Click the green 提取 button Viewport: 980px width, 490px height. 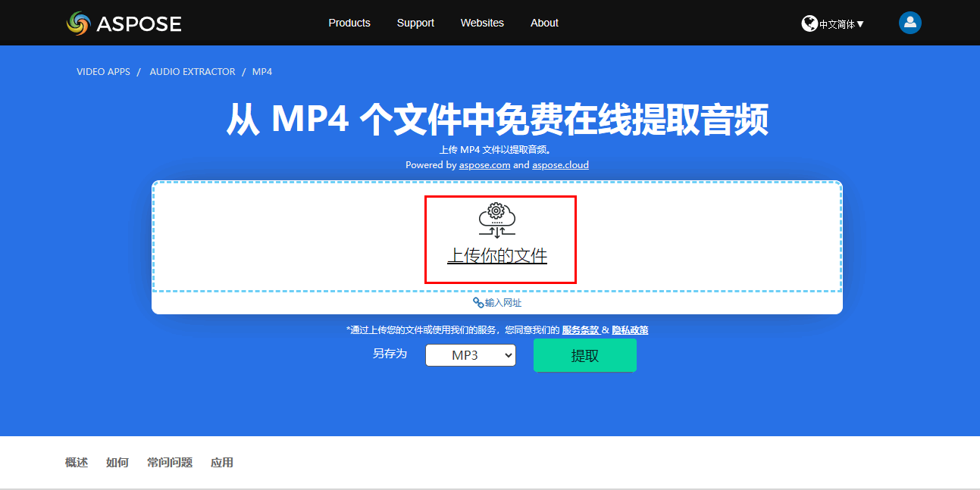(x=585, y=355)
